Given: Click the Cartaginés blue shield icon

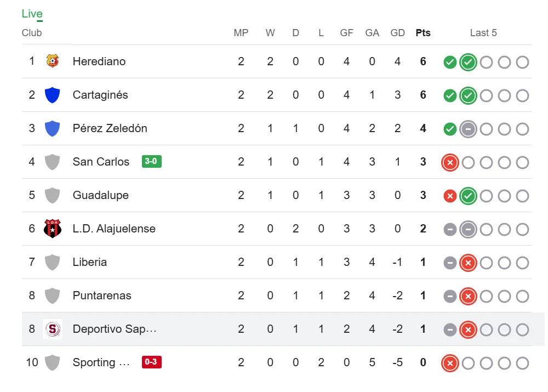Looking at the screenshot, I should (x=52, y=95).
